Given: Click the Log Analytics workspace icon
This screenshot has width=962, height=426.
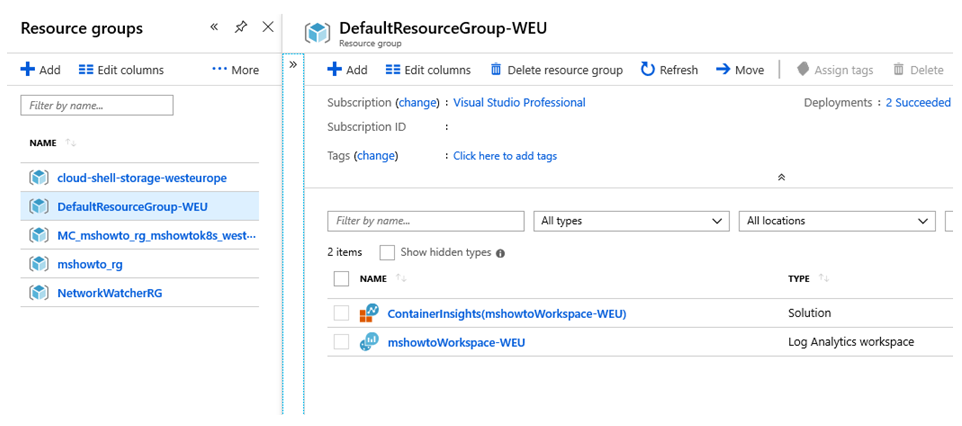Looking at the screenshot, I should (369, 342).
